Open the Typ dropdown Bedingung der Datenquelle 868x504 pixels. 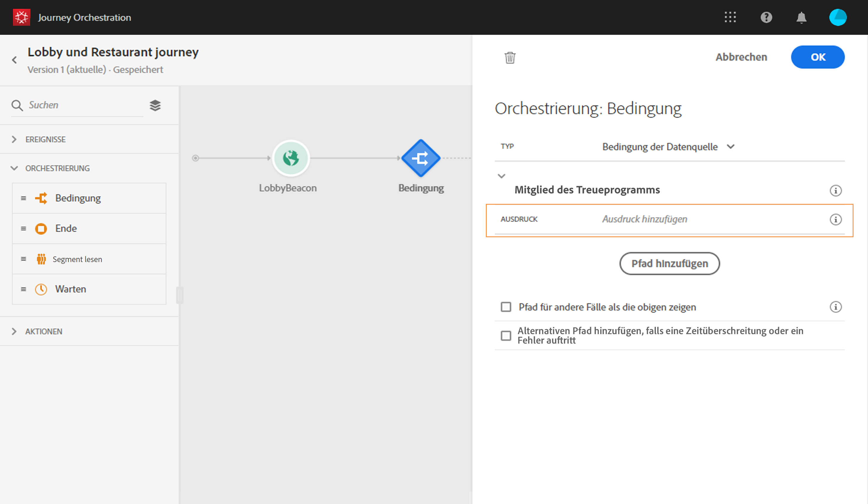point(668,147)
